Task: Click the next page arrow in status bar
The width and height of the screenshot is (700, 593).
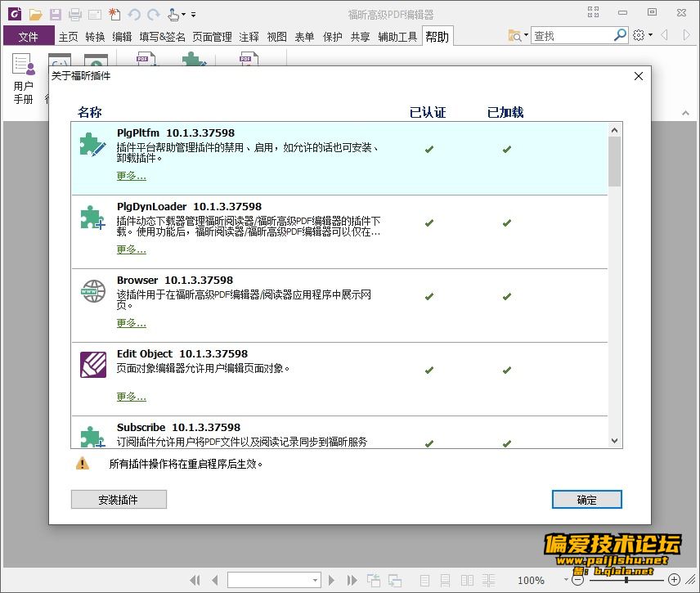Action: (x=331, y=580)
